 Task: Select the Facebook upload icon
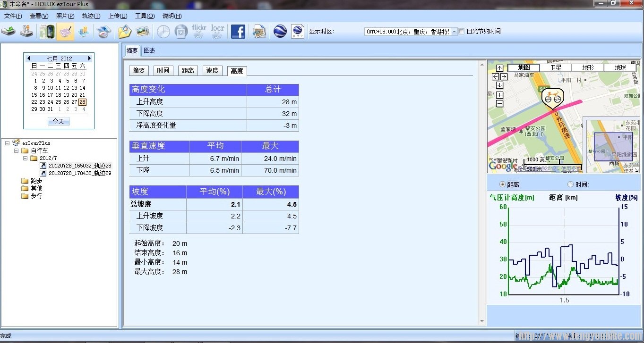[x=238, y=31]
